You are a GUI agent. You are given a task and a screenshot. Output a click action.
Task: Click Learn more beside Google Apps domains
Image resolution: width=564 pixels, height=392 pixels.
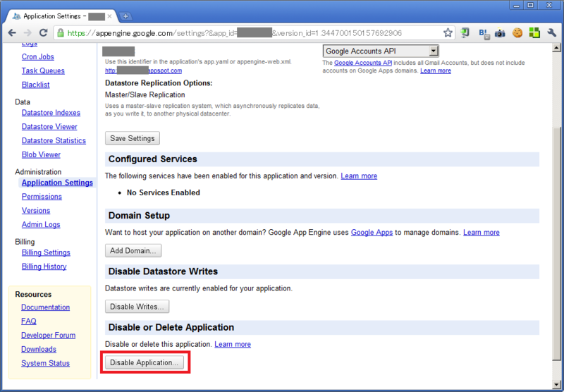pyautogui.click(x=436, y=71)
